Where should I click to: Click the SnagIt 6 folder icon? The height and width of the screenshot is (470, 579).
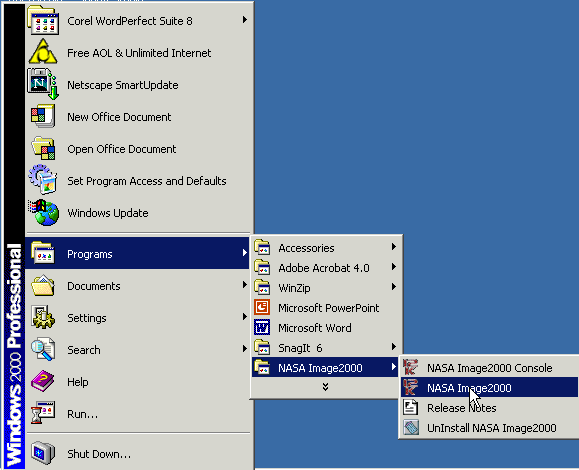262,347
